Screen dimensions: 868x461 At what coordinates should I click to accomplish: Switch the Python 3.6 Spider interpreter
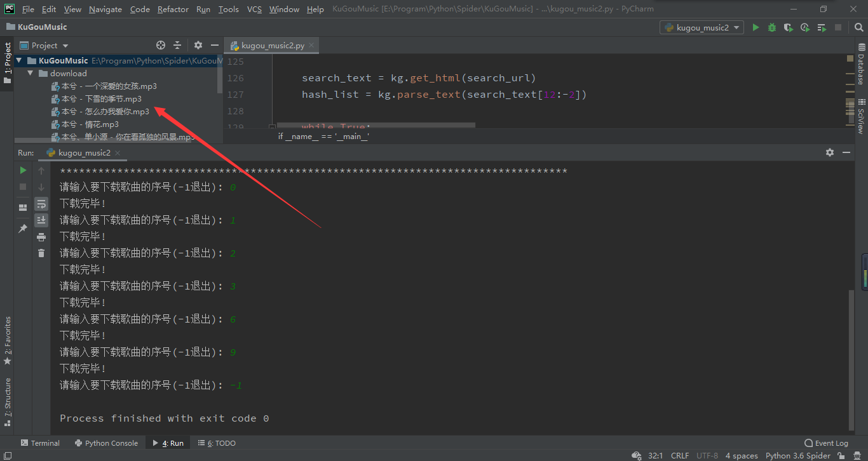797,455
